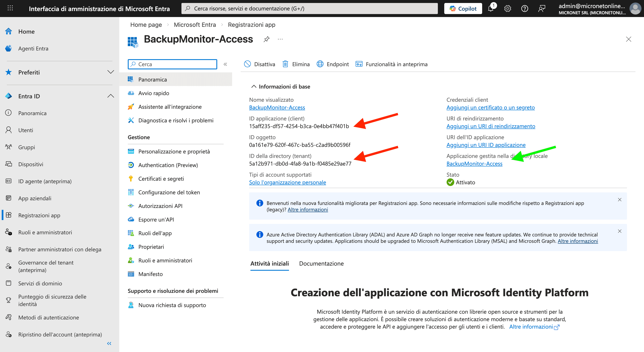Image resolution: width=644 pixels, height=352 pixels.
Task: Open Autorizzazioni API menu item
Action: [160, 206]
